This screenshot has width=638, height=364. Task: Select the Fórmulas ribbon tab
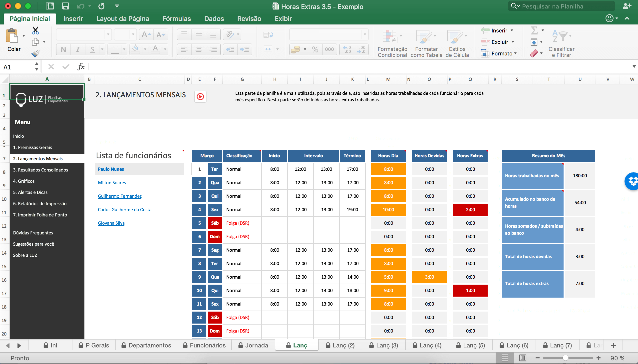coord(177,19)
